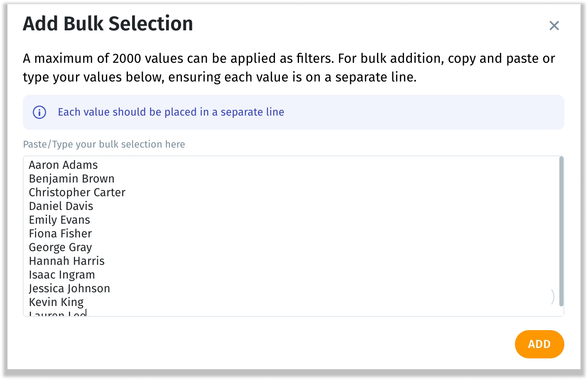Click inside the bulk selection text area
588x380 pixels.
pos(293,236)
